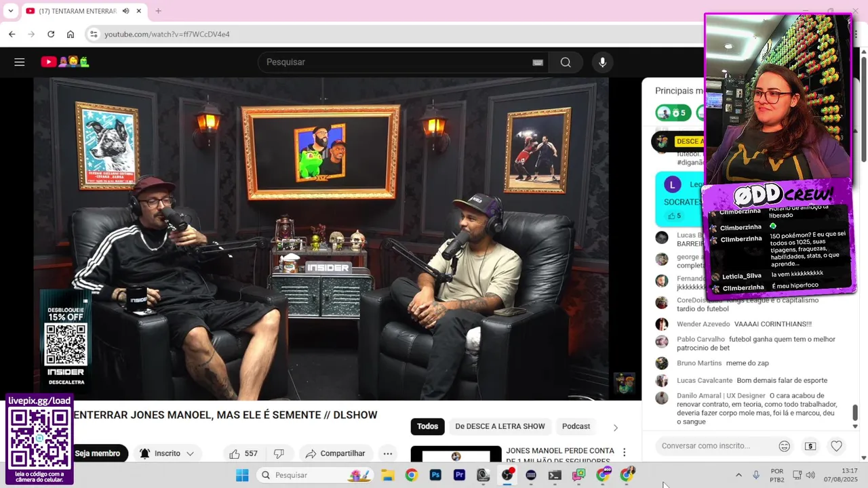Click username Lucas Cavalcante in chat
The width and height of the screenshot is (868, 488).
coord(705,380)
